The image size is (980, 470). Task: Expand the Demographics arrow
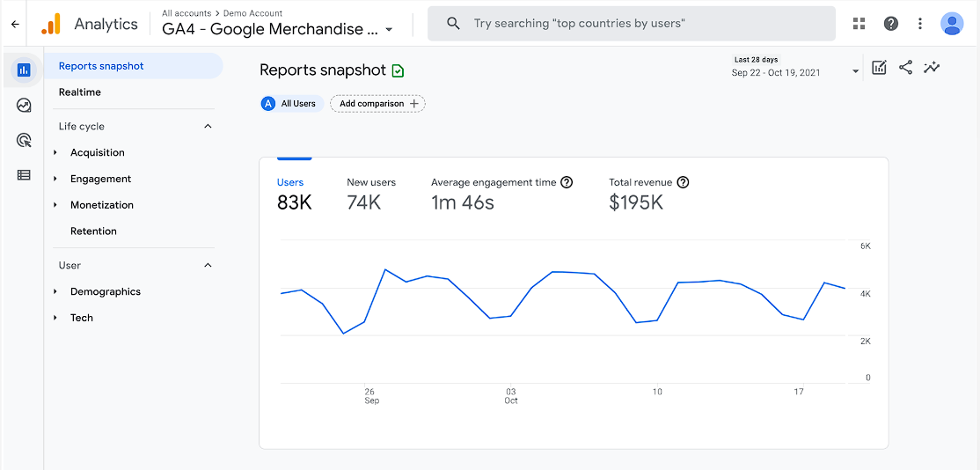[55, 291]
